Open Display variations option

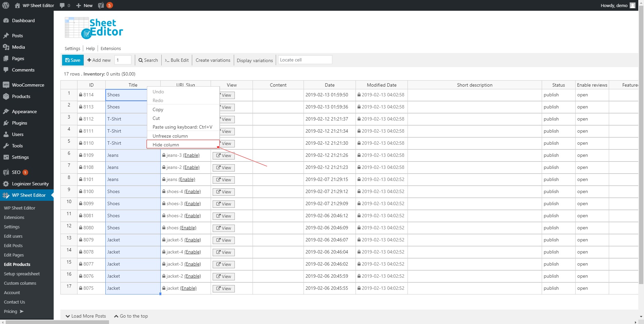pyautogui.click(x=255, y=60)
